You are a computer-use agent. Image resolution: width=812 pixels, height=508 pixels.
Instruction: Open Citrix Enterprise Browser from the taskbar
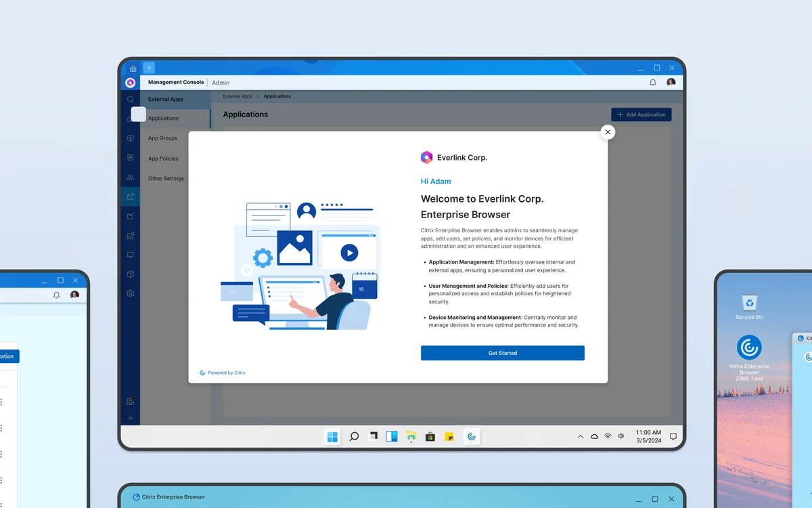coord(472,437)
